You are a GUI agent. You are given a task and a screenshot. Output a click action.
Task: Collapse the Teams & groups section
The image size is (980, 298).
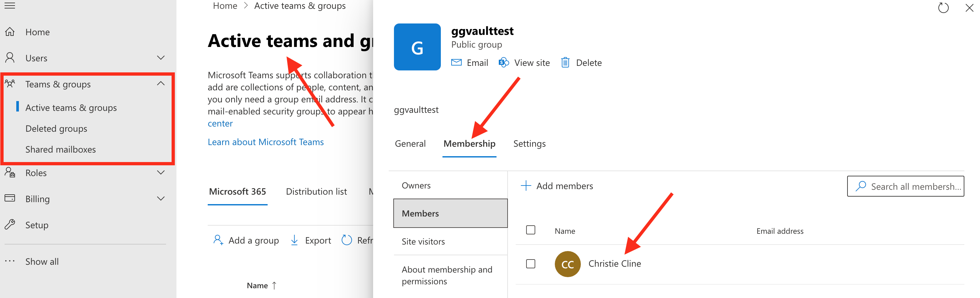(161, 83)
